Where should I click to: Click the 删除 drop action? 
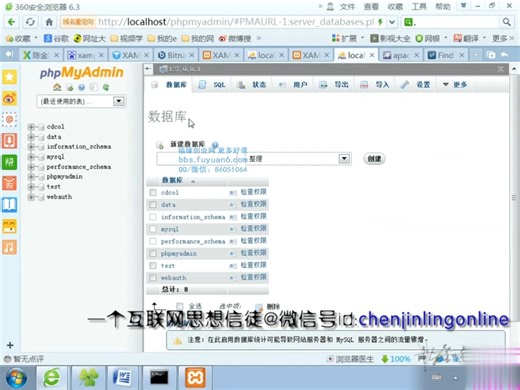point(273,306)
